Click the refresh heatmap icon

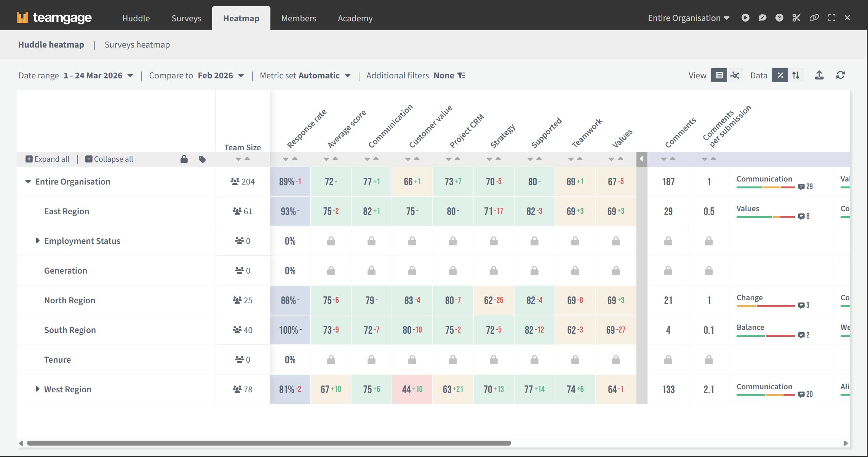841,75
